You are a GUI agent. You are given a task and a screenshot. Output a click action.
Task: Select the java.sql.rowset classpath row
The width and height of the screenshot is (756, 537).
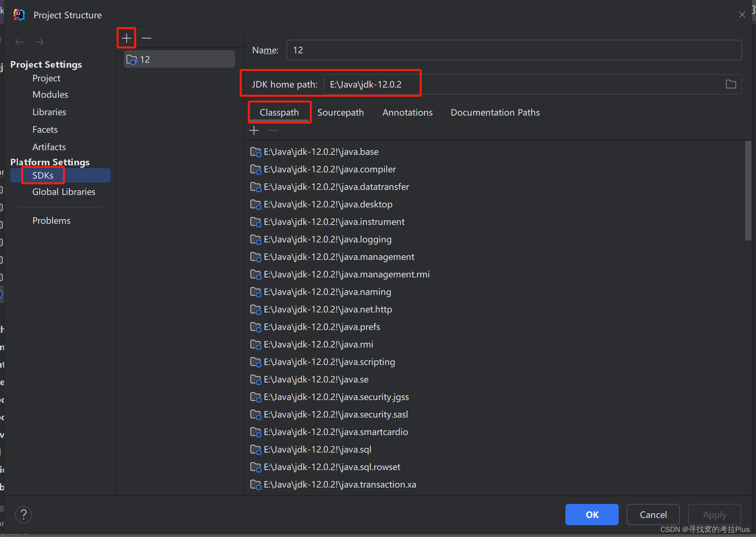point(495,467)
